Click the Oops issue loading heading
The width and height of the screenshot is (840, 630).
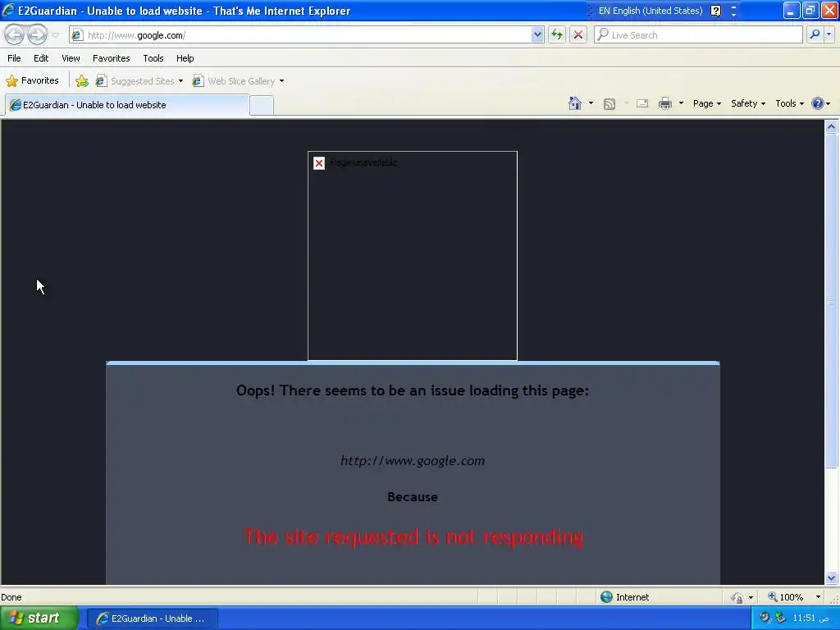coord(413,390)
